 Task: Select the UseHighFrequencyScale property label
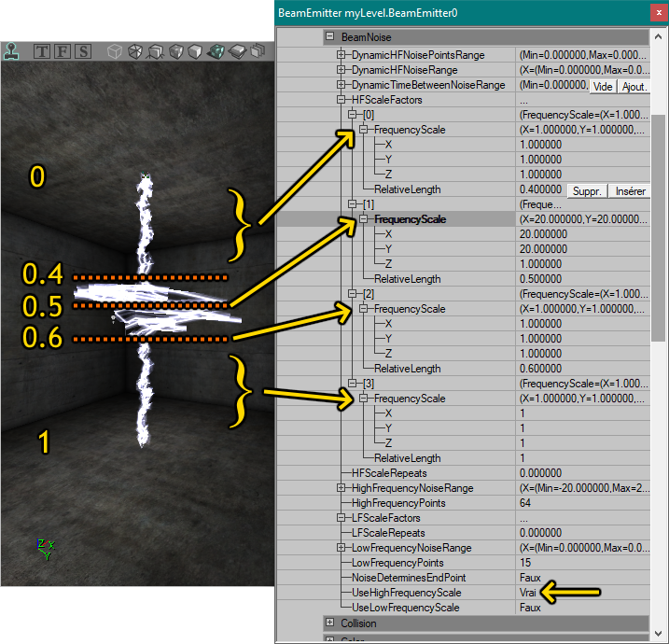[x=406, y=593]
